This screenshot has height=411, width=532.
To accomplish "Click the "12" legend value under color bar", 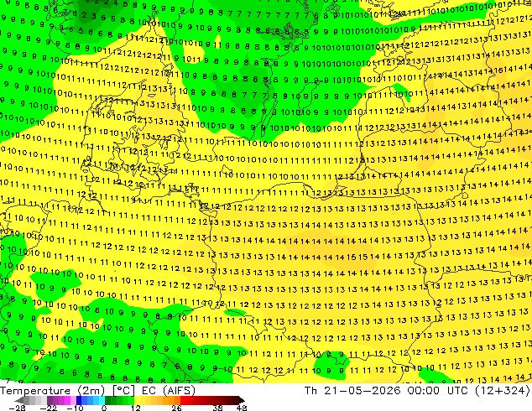I will 136,408.
